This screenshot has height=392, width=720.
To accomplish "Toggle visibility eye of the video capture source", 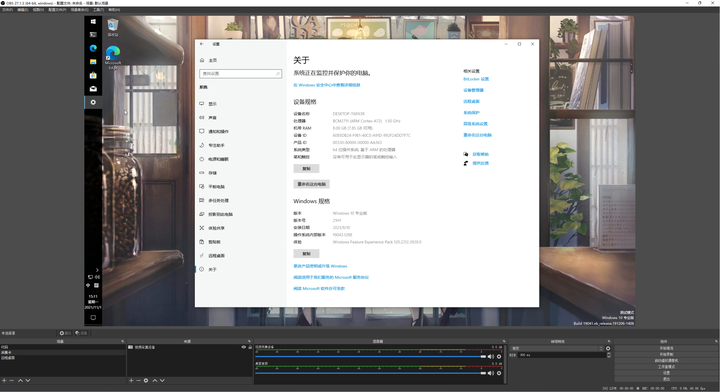I will (244, 347).
